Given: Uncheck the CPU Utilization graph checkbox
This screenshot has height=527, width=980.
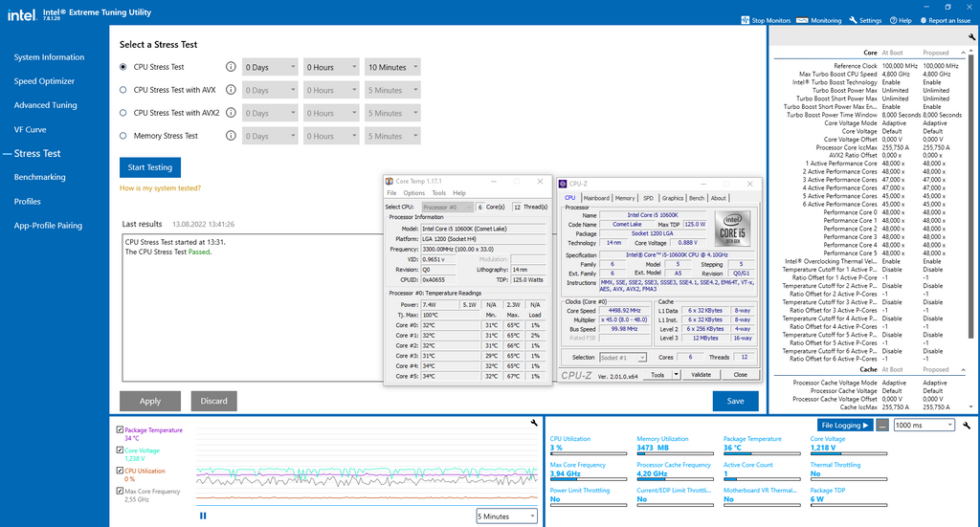Looking at the screenshot, I should (120, 471).
